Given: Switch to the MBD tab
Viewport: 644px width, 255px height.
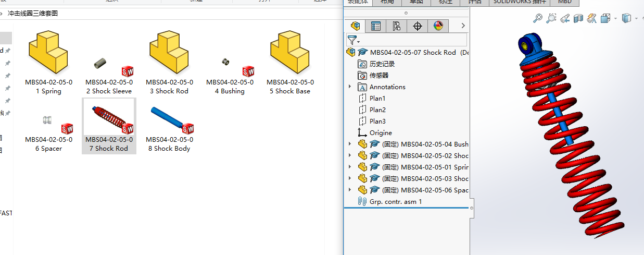Looking at the screenshot, I should 564,2.
